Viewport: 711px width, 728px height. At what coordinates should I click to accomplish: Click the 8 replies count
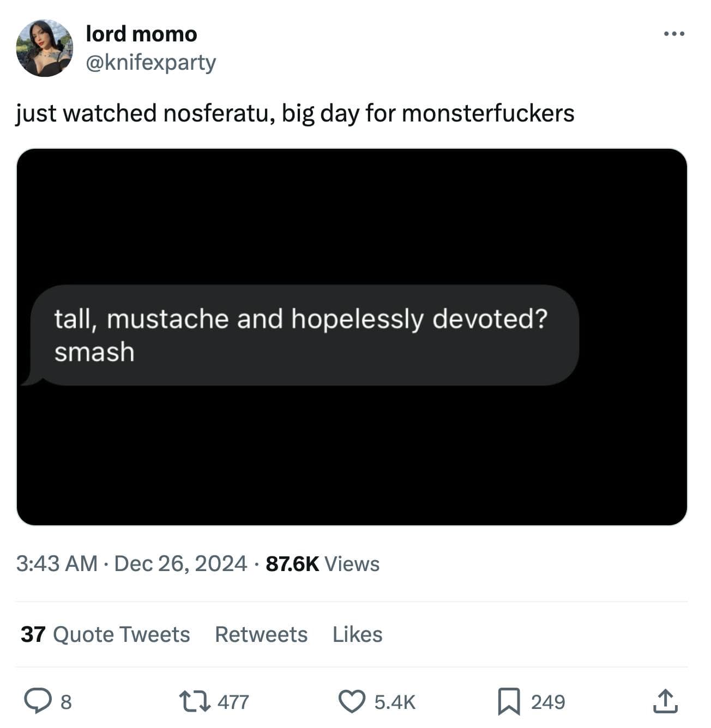pyautogui.click(x=64, y=703)
